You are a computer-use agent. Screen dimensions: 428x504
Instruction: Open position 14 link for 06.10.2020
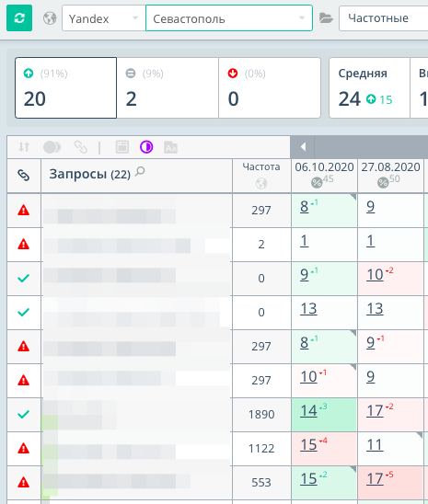click(308, 411)
